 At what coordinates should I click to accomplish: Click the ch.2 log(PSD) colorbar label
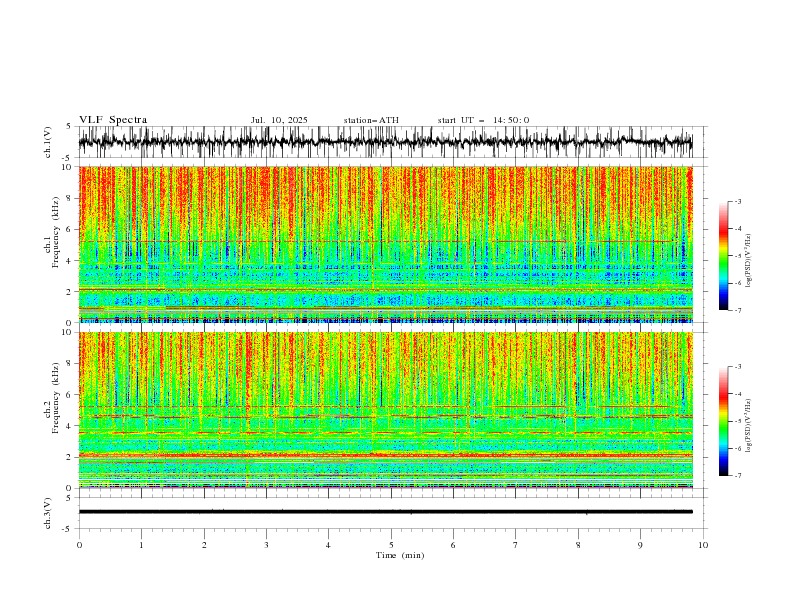tap(749, 426)
